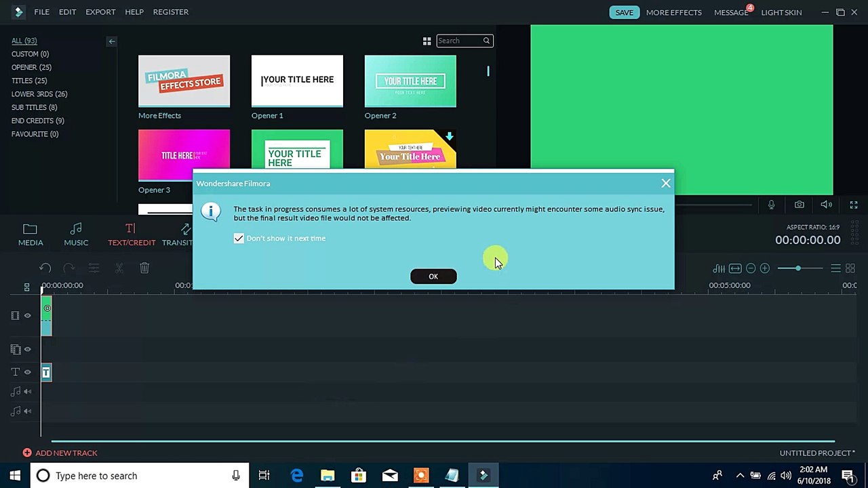868x488 pixels.
Task: Open Windows Start menu
Action: pyautogui.click(x=15, y=476)
